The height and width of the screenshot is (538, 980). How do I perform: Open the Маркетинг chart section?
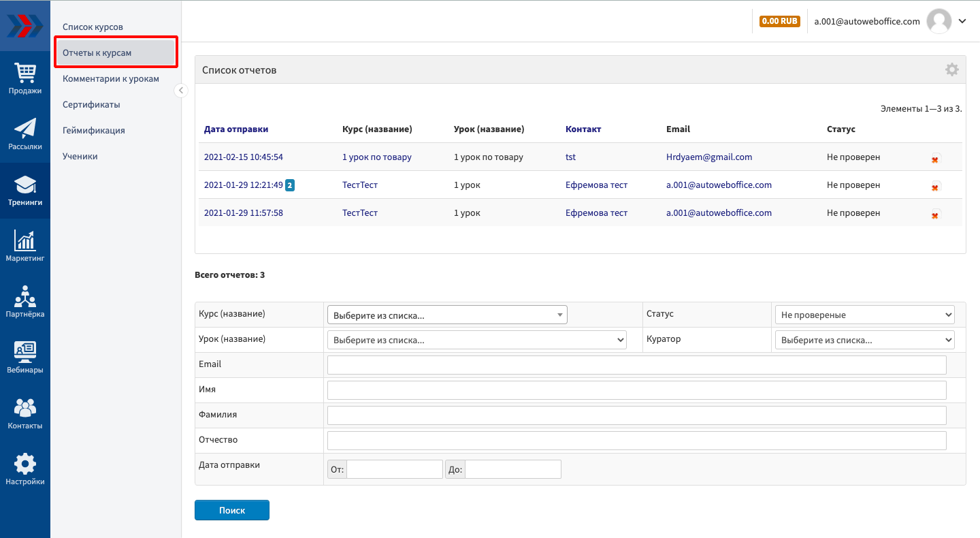tap(25, 246)
